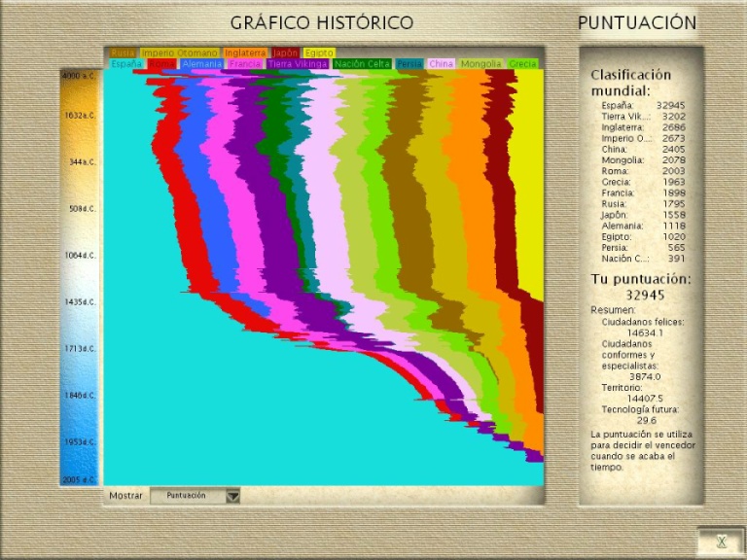The height and width of the screenshot is (560, 747).
Task: Select the España cyan legend label
Action: point(126,64)
